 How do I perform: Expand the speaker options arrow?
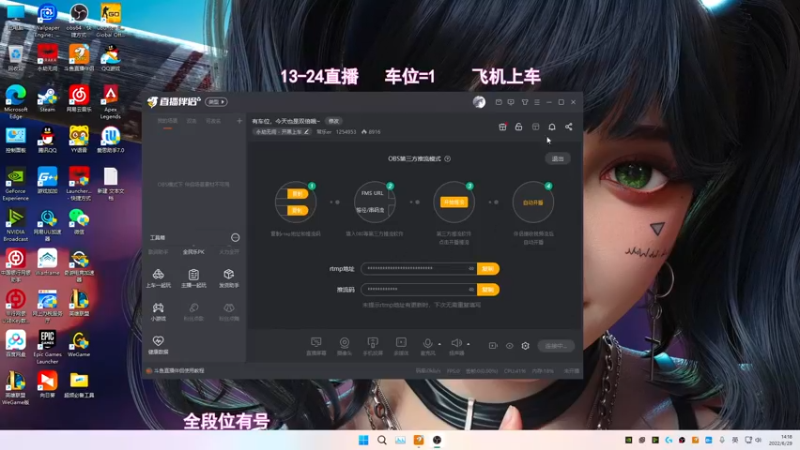pos(468,344)
